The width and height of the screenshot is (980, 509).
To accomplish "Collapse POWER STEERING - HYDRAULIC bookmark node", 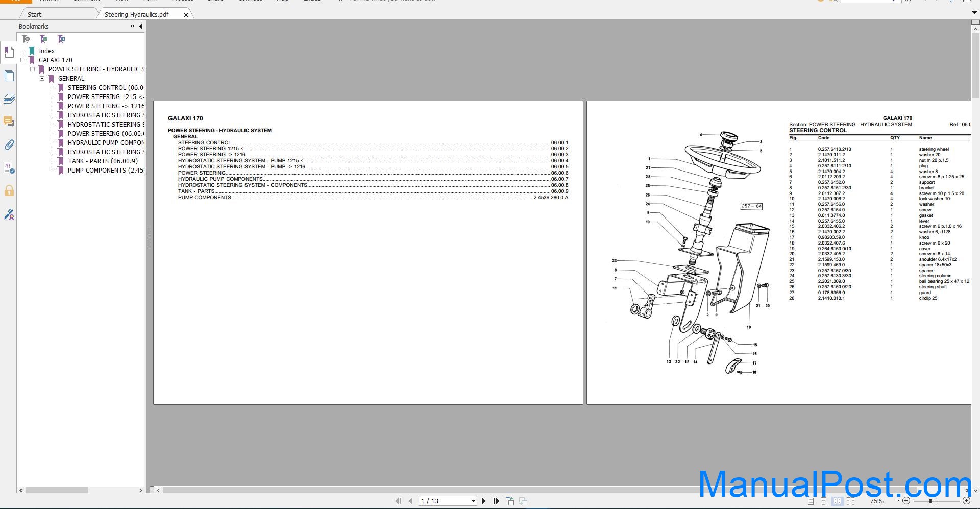I will pos(33,69).
